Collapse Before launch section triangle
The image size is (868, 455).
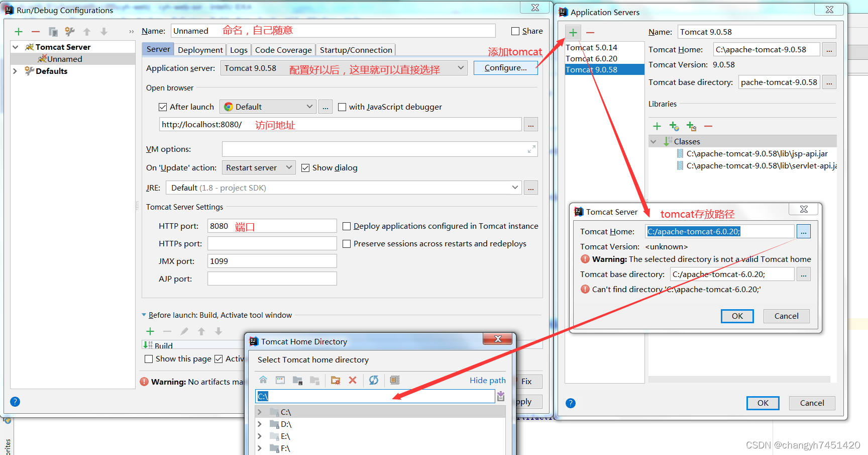pyautogui.click(x=144, y=315)
